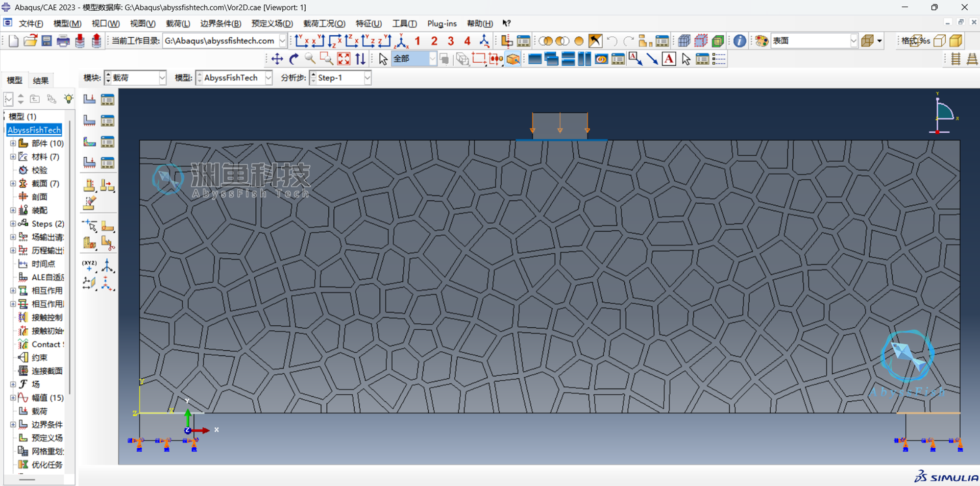Select the AbyssFishTech model in tree
This screenshot has height=486, width=980.
click(34, 130)
